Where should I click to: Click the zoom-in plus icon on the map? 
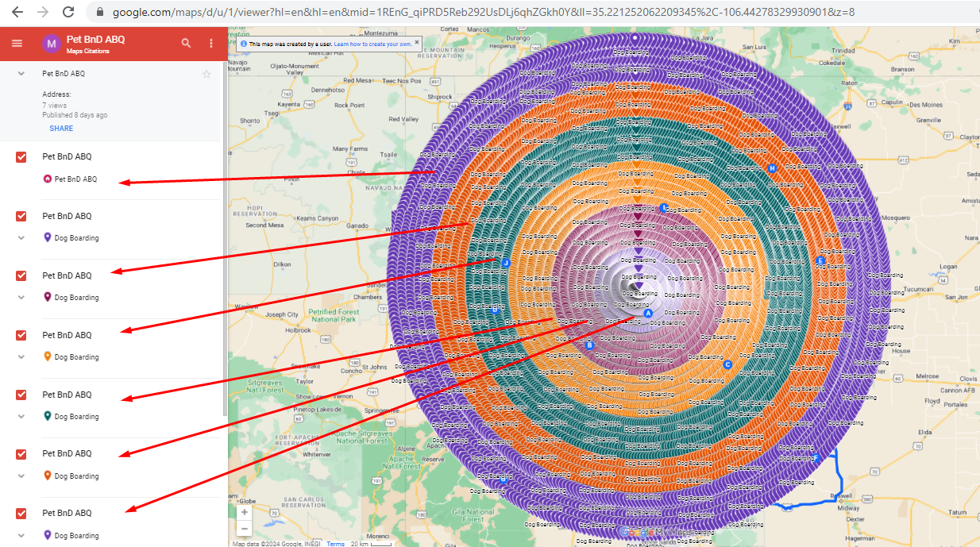pos(244,512)
